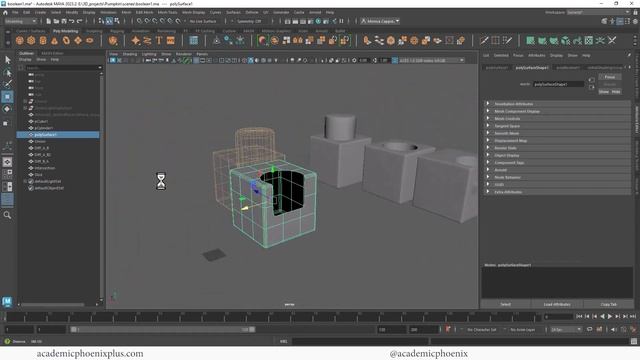This screenshot has height=360, width=640.
Task: Create a polygon torus from the shelf
Action: point(66,40)
